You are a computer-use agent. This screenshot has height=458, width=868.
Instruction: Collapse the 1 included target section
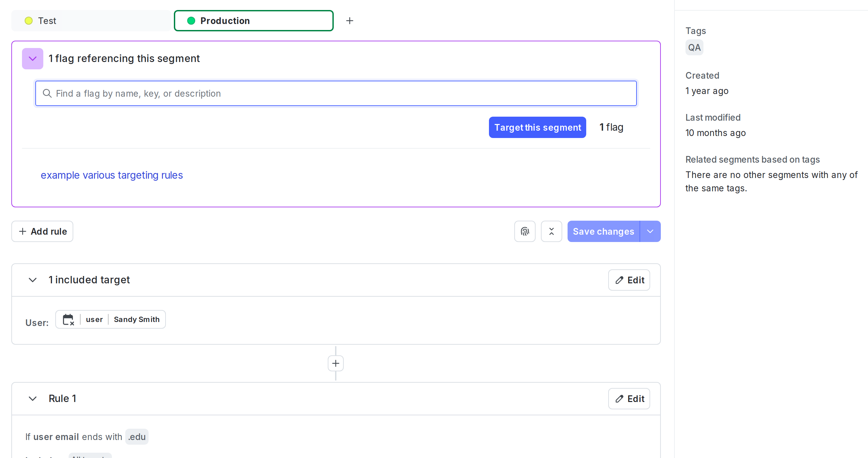click(33, 280)
